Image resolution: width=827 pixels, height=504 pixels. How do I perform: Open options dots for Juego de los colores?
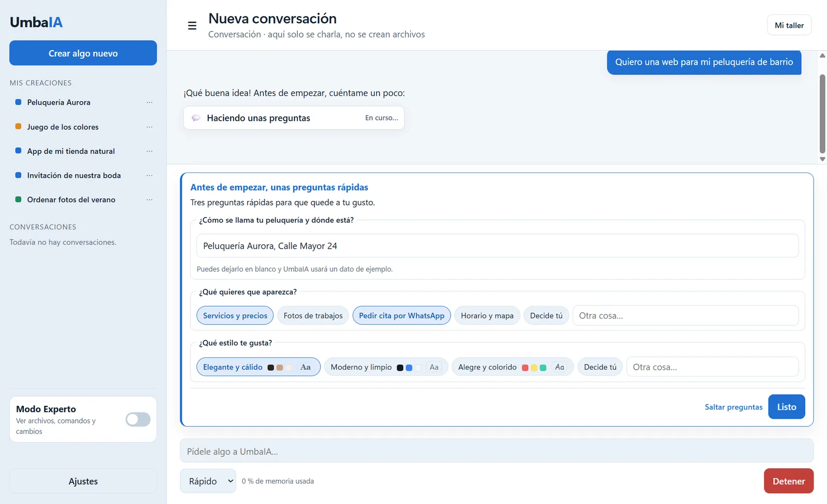(x=149, y=127)
